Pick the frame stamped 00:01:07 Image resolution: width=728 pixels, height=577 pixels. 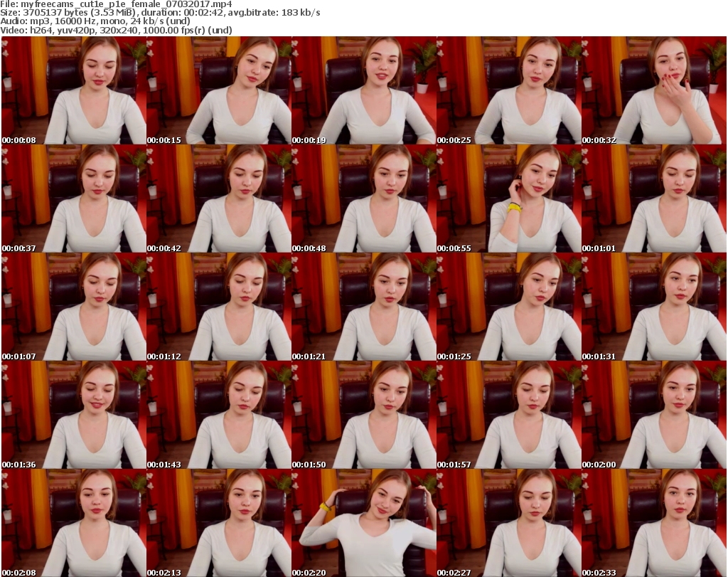pyautogui.click(x=74, y=307)
